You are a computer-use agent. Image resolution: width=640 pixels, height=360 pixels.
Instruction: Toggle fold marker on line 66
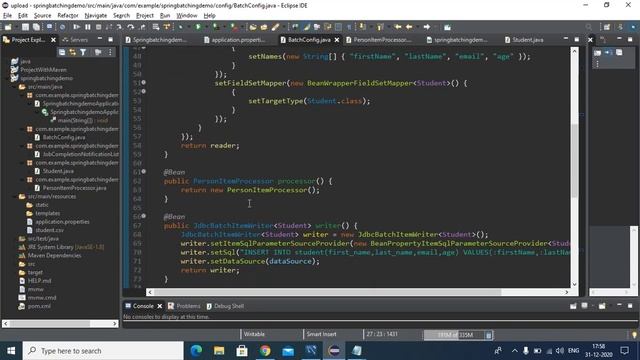[144, 216]
